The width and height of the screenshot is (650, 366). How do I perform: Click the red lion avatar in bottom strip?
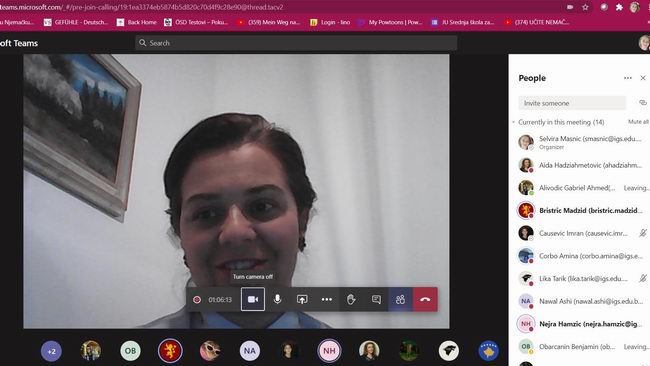tap(170, 351)
